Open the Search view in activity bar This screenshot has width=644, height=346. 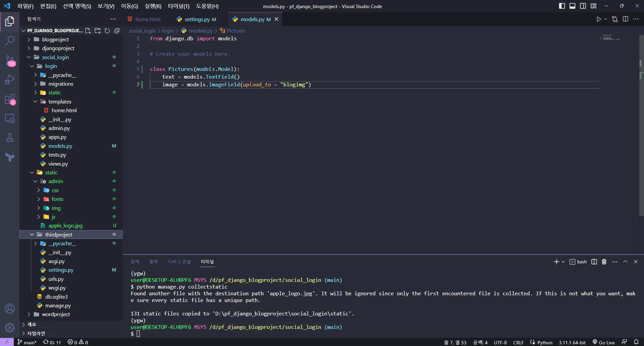pos(10,41)
